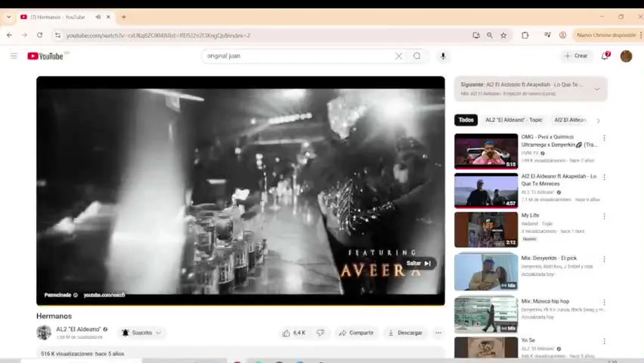Screen dimensions: 644x363
Task: Open options menu for My Life
Action: (x=604, y=216)
